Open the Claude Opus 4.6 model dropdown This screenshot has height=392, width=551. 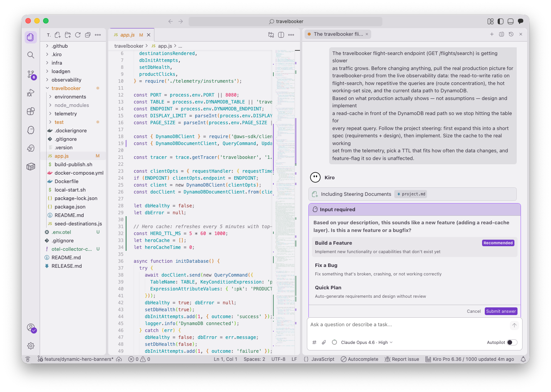(367, 342)
